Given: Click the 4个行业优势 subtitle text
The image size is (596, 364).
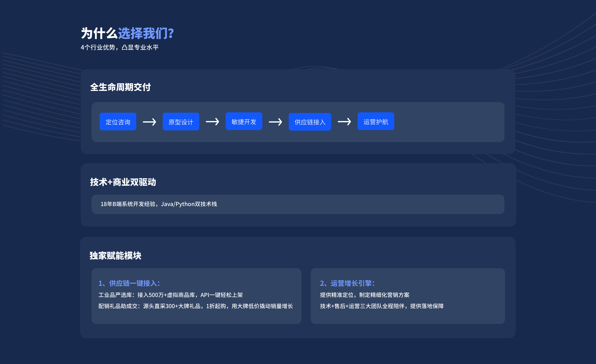Looking at the screenshot, I should [120, 47].
